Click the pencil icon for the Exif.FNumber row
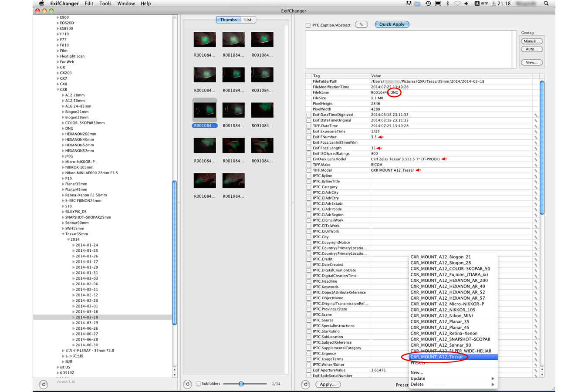 [x=536, y=137]
